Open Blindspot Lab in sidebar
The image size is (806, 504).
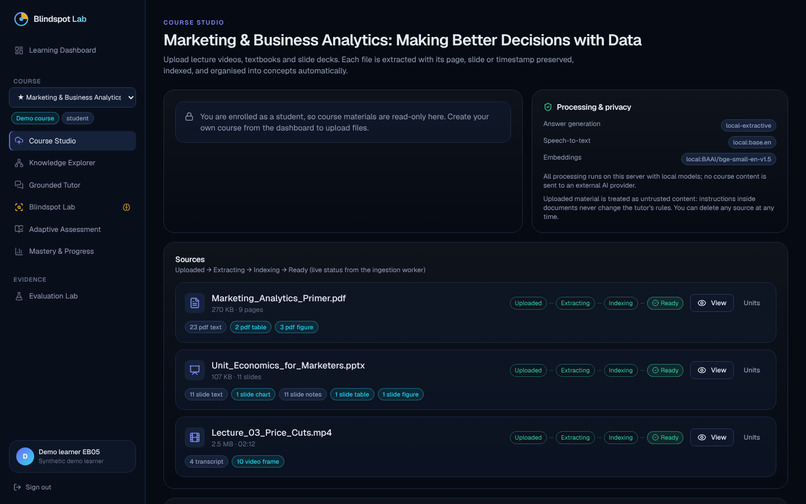click(72, 207)
